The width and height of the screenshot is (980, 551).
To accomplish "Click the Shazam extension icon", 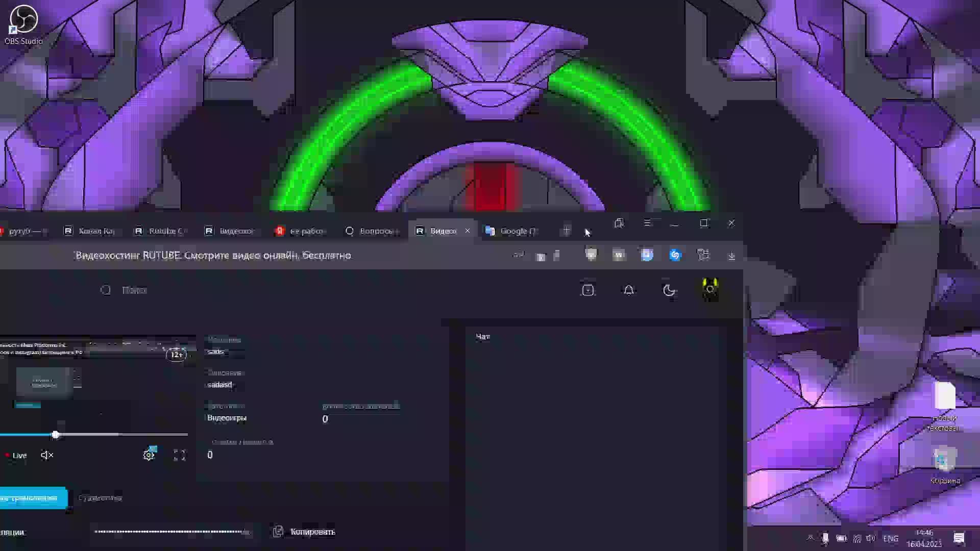I will (x=675, y=255).
